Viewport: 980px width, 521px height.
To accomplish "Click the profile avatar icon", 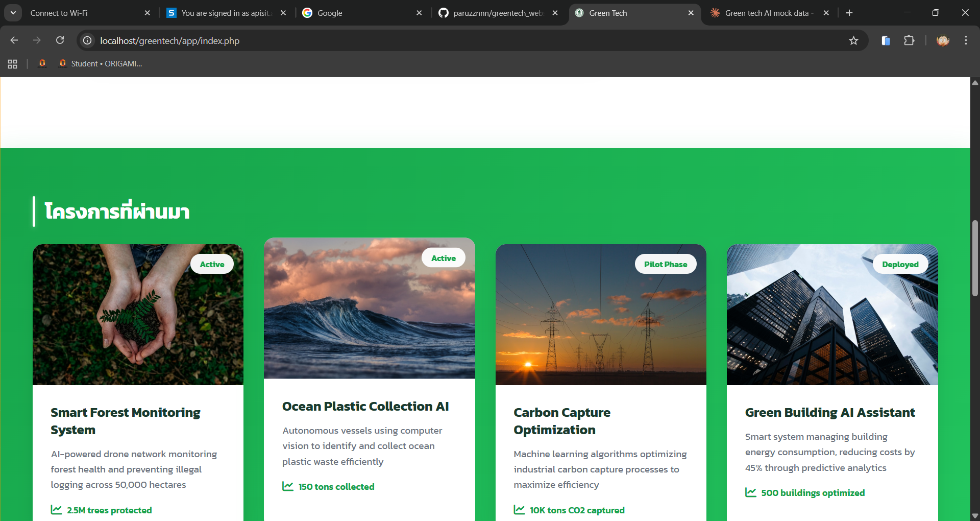I will pyautogui.click(x=943, y=40).
